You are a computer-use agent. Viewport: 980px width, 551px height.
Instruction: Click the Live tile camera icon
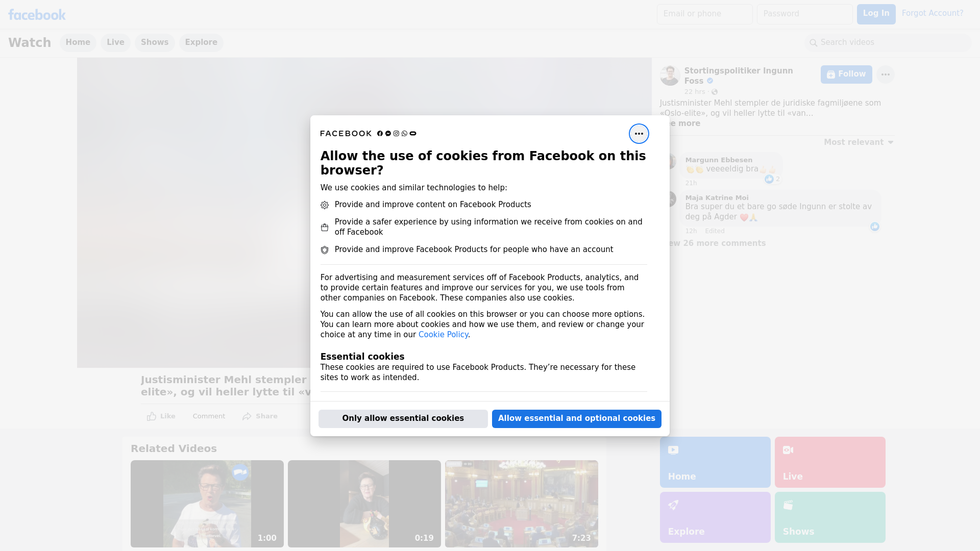pyautogui.click(x=788, y=450)
